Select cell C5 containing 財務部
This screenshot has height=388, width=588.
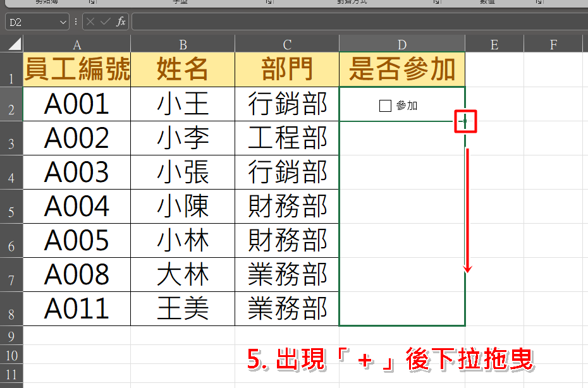click(286, 206)
